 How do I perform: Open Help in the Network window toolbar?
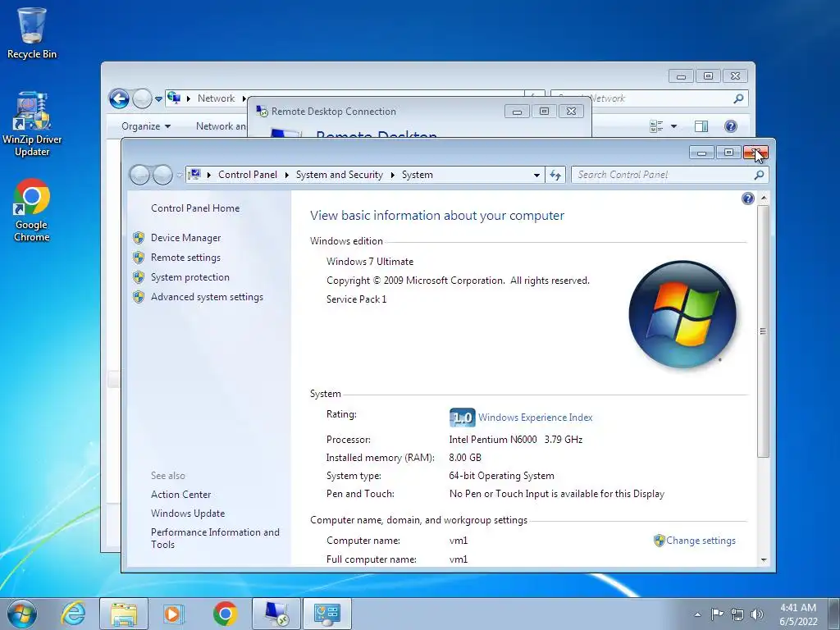coord(730,126)
